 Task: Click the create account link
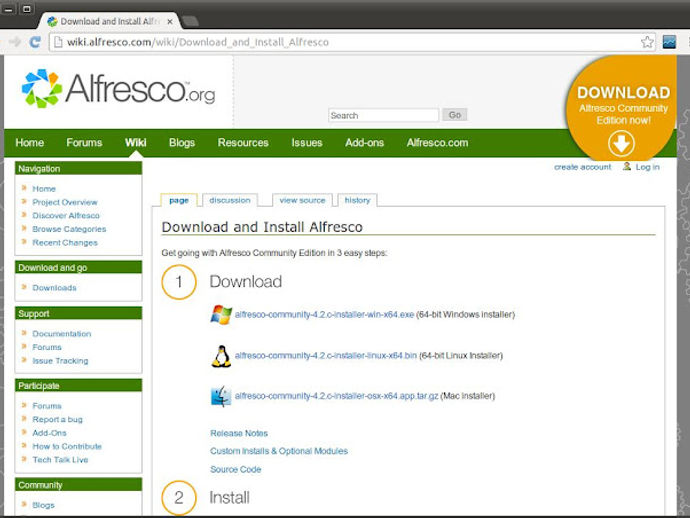583,167
